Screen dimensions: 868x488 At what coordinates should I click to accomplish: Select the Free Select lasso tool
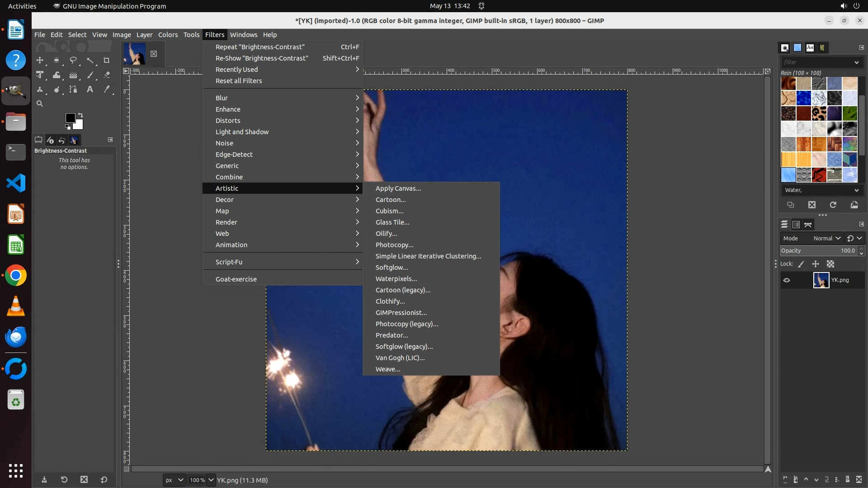click(73, 60)
